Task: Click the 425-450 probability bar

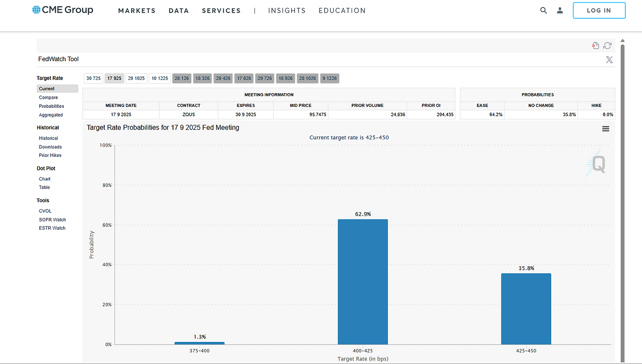Action: [526, 309]
